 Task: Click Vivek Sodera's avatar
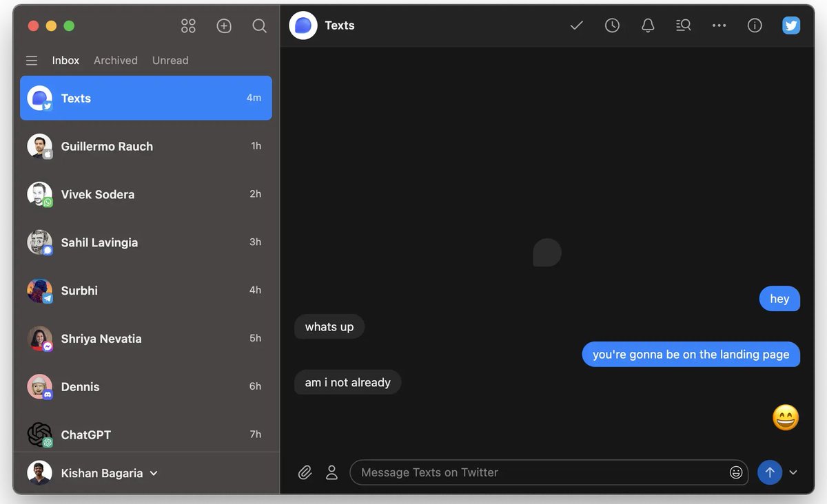[39, 194]
